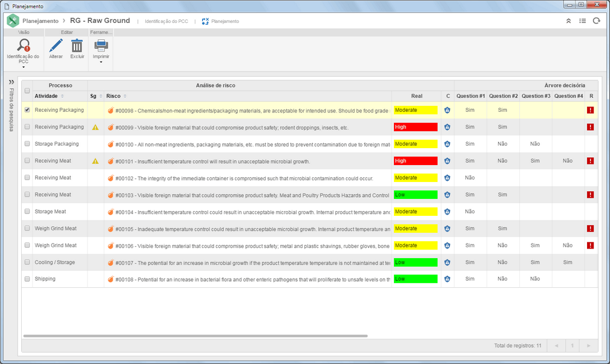Click red alert icon in #00099 row
The width and height of the screenshot is (610, 364).
coord(591,127)
